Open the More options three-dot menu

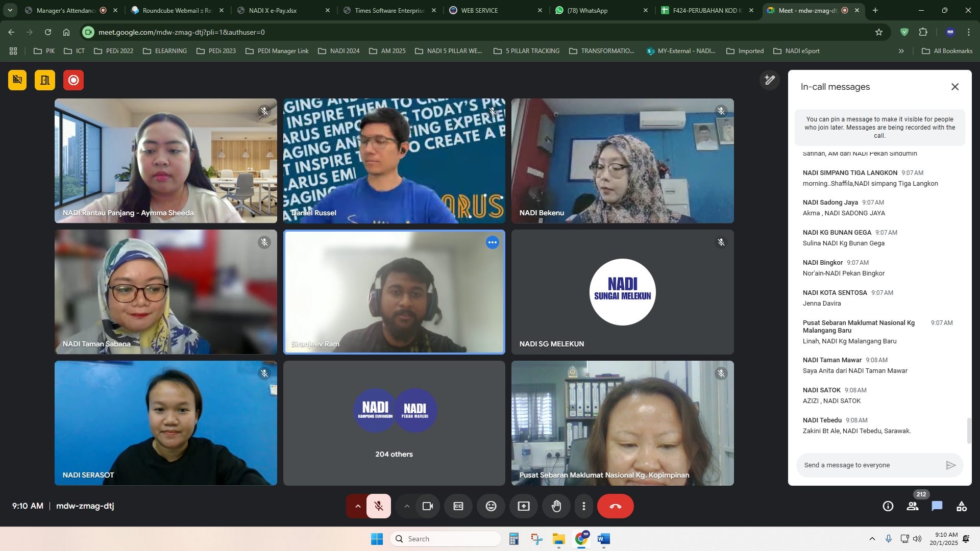pyautogui.click(x=584, y=506)
